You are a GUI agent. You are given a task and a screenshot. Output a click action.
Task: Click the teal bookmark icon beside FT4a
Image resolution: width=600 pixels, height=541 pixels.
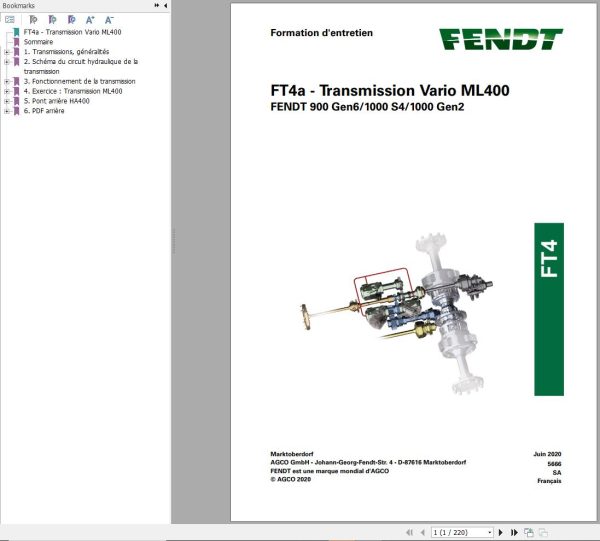pyautogui.click(x=16, y=32)
